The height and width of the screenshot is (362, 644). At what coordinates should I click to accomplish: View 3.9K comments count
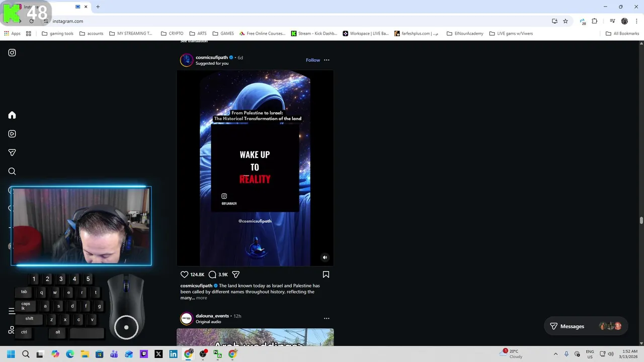(223, 275)
